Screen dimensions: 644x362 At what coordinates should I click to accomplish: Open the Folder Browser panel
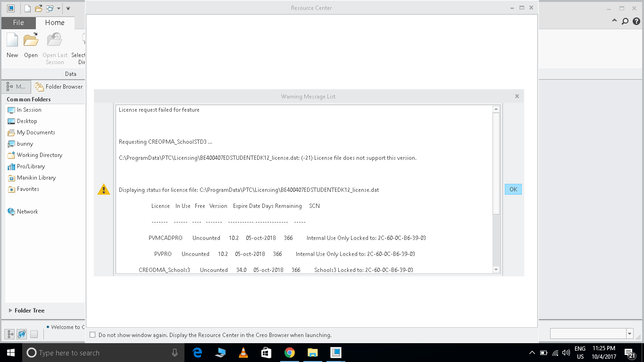coord(58,87)
